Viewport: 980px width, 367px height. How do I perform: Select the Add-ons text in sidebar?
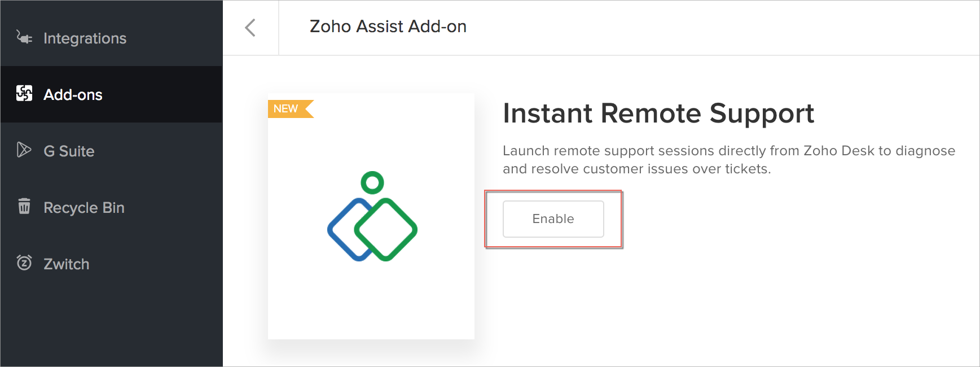coord(73,95)
